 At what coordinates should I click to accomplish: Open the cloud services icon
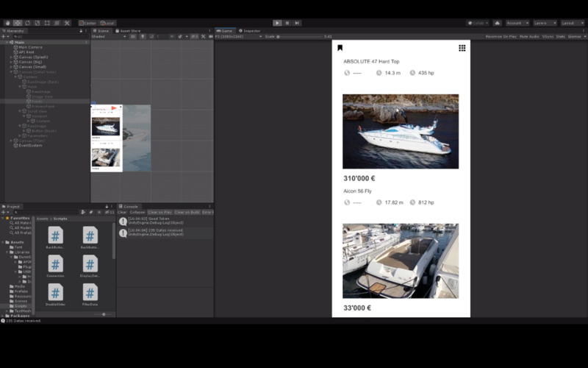[498, 23]
